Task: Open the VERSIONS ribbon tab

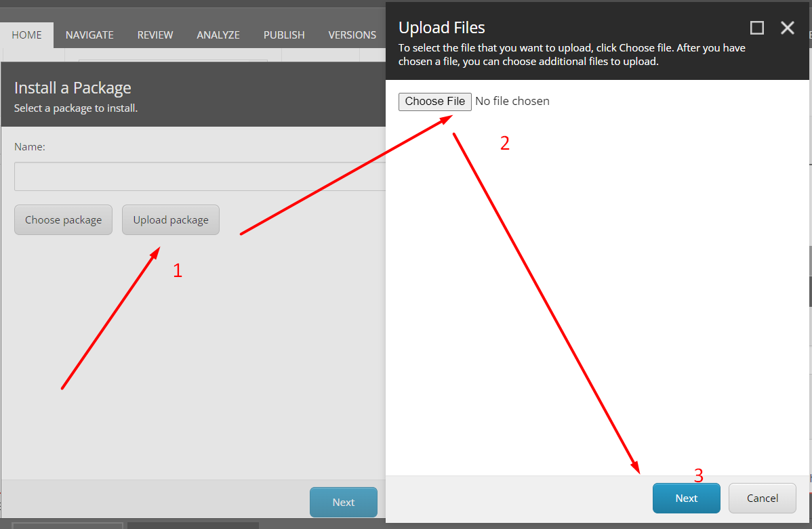Action: click(352, 35)
